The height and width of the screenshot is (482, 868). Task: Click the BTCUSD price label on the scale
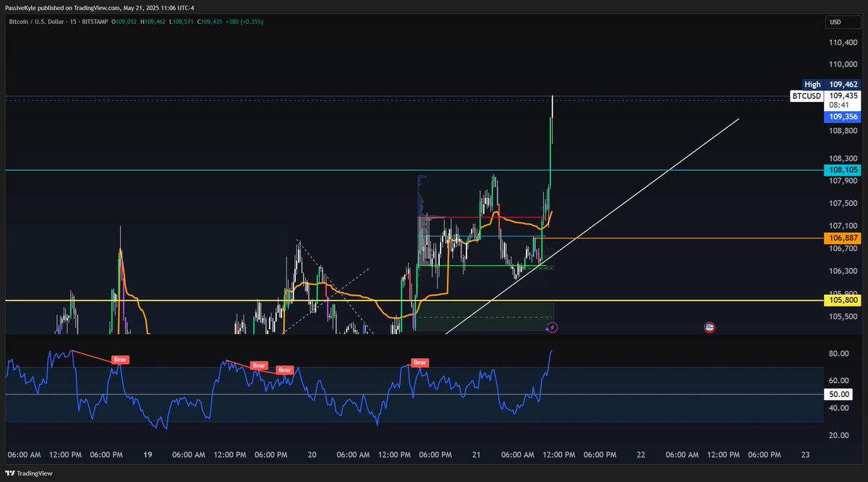[x=807, y=95]
